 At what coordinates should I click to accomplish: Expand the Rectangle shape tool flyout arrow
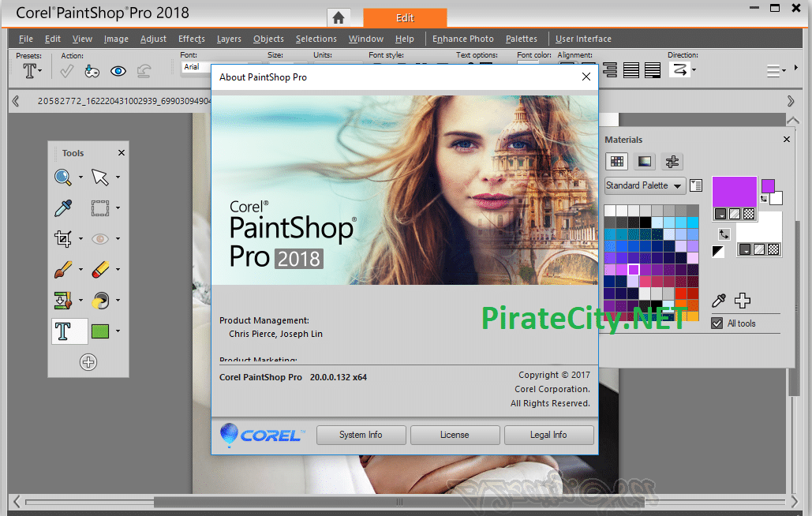click(x=118, y=331)
